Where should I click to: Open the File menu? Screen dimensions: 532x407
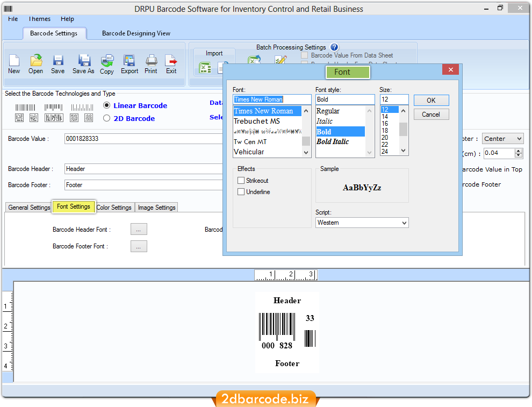[13, 19]
